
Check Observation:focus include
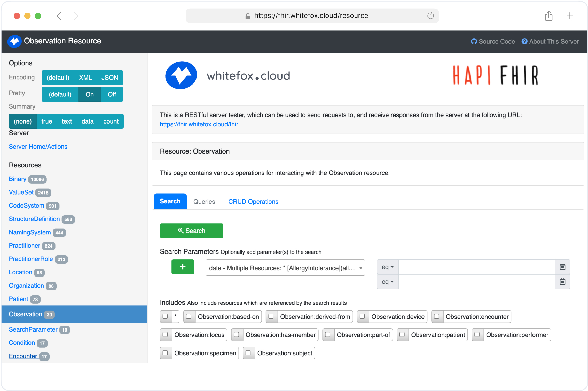(165, 335)
